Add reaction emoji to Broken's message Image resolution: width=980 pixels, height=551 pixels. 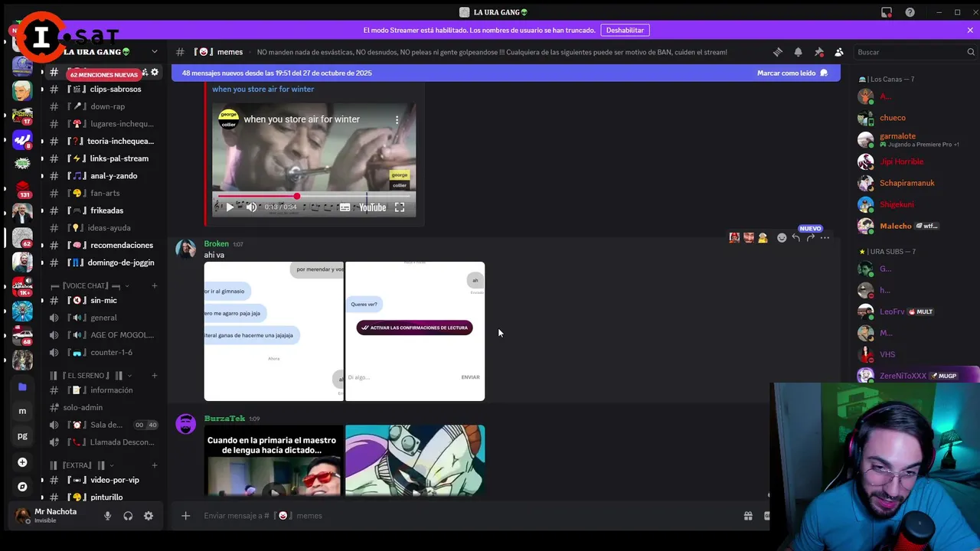(782, 238)
